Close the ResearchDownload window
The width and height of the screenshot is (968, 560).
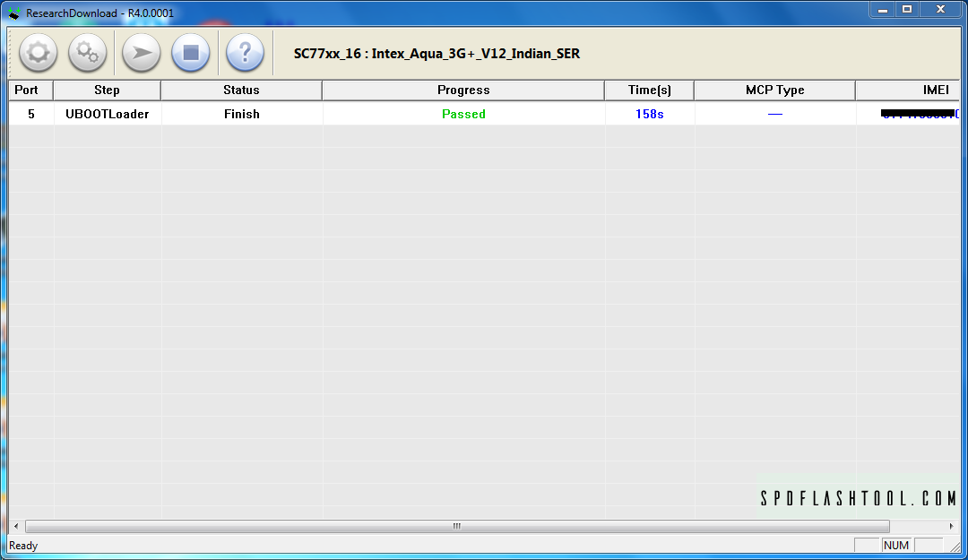(x=940, y=10)
